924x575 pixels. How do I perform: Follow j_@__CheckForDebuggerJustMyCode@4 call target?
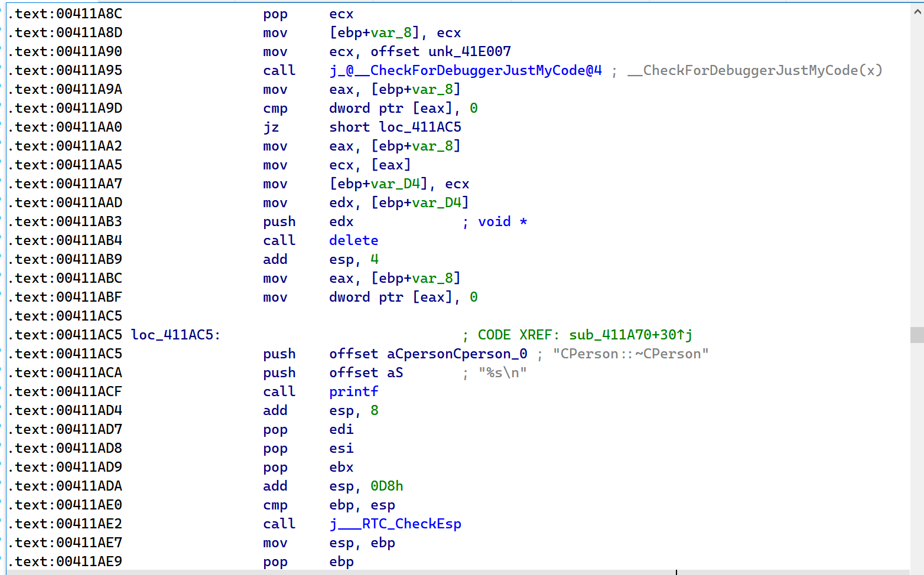[x=466, y=70]
